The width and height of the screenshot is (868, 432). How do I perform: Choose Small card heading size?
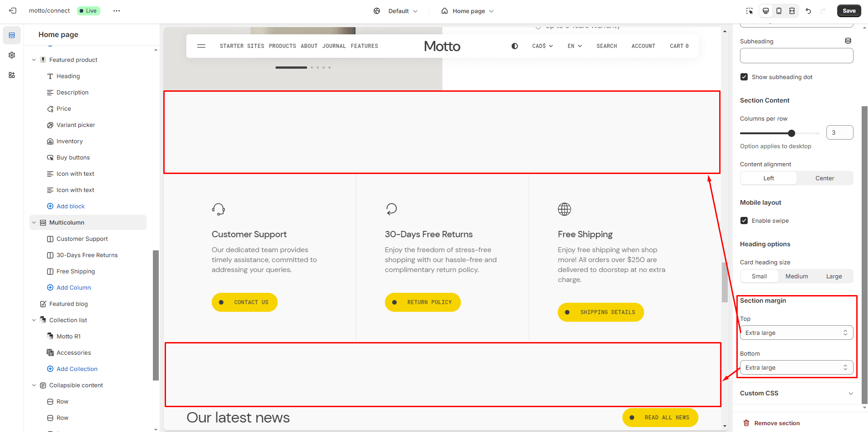tap(759, 276)
